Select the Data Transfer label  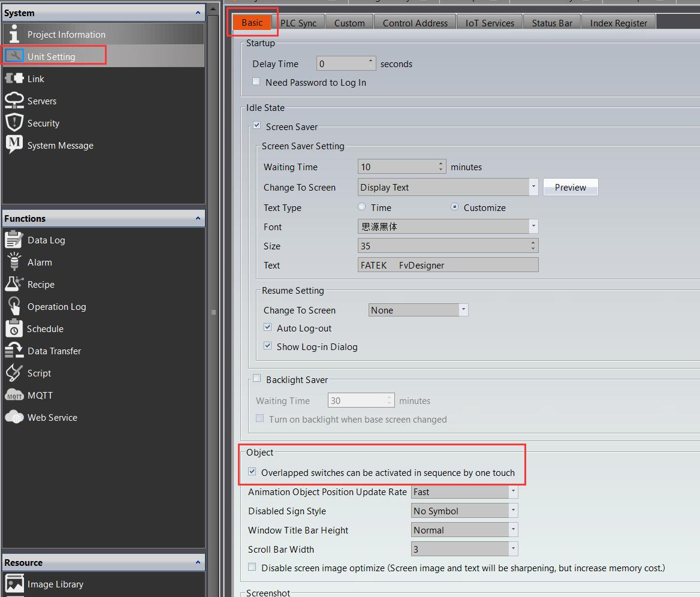(54, 351)
